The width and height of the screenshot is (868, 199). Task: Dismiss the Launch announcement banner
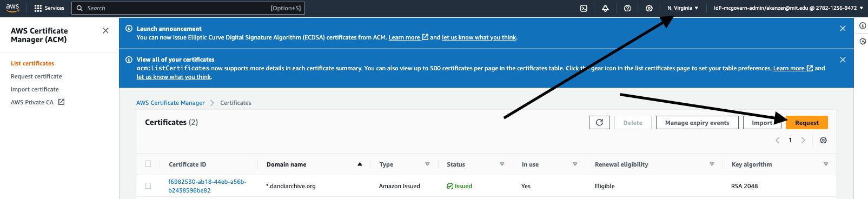click(843, 29)
